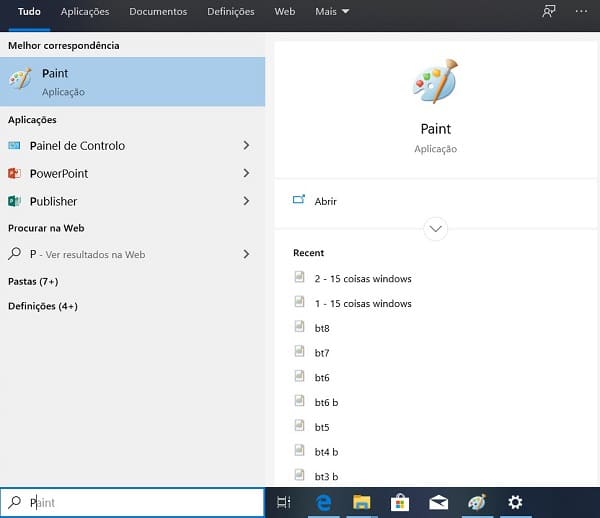Open recent file bt4 b
600x518 pixels.
coord(326,452)
